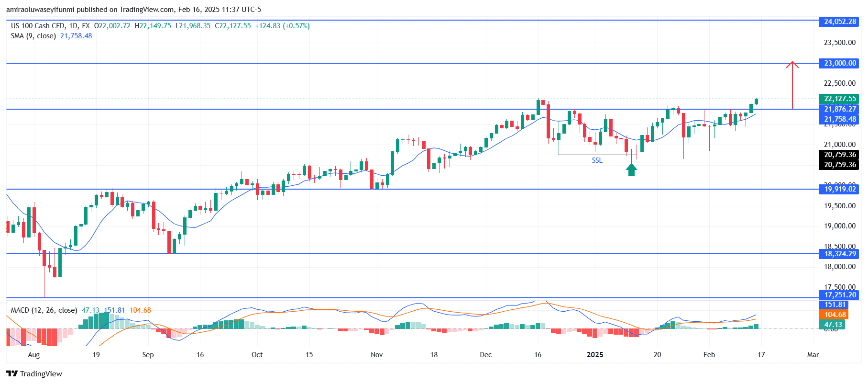Click the orange signal label 104.68 on axis
This screenshot has height=384, width=868.
(x=835, y=315)
